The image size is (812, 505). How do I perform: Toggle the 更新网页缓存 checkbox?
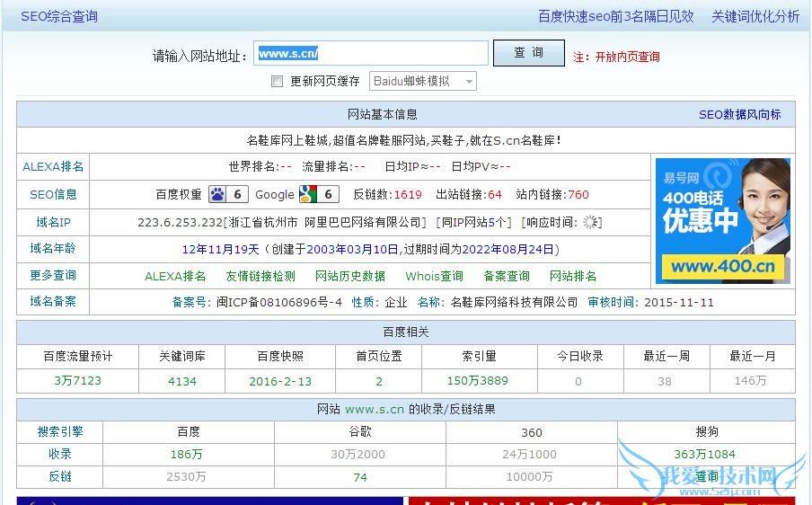tap(277, 82)
